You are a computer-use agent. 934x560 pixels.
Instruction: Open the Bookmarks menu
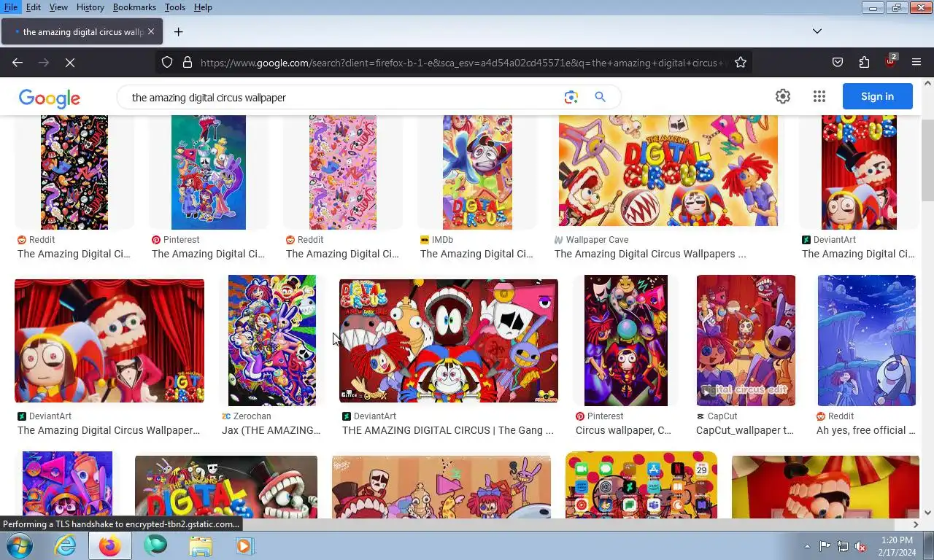(134, 7)
